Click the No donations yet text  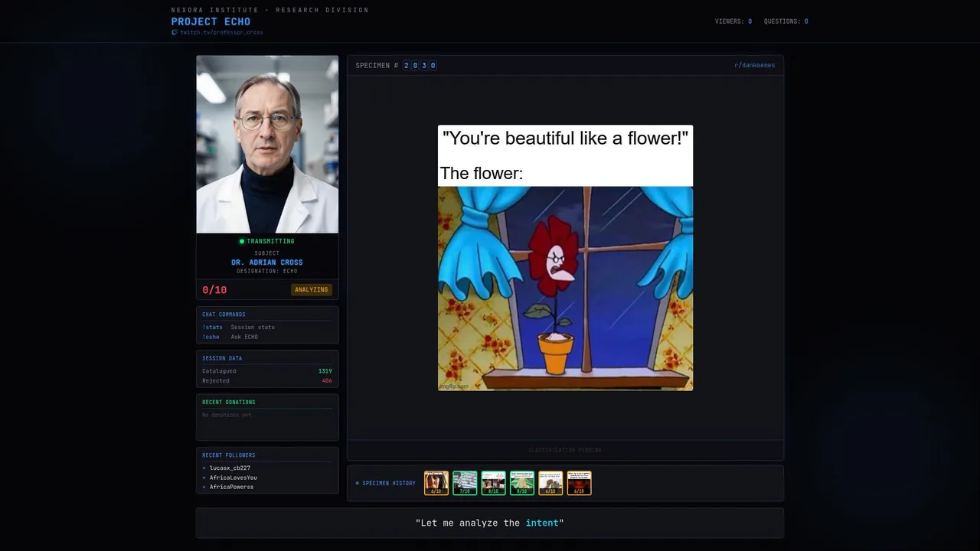(x=227, y=415)
